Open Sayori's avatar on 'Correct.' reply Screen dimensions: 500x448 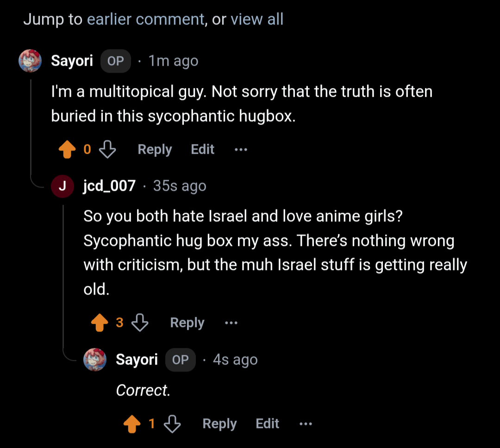point(95,360)
